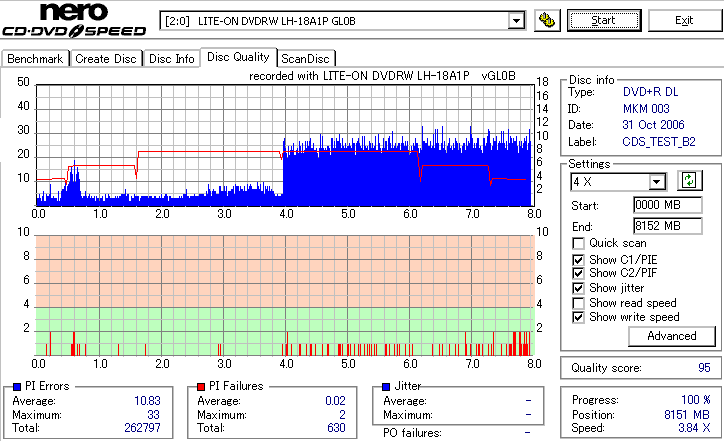Click the disc type value DVD+R DL
Screen dimensions: 724x441
tap(651, 92)
